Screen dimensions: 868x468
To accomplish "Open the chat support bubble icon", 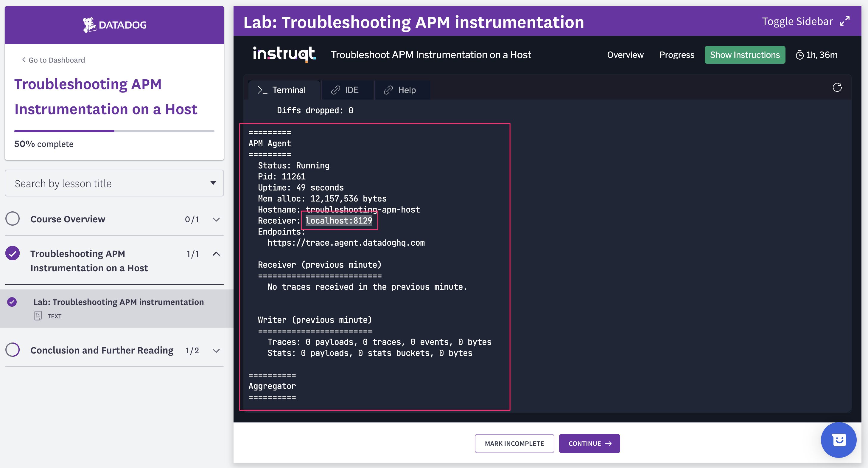I will coord(839,440).
